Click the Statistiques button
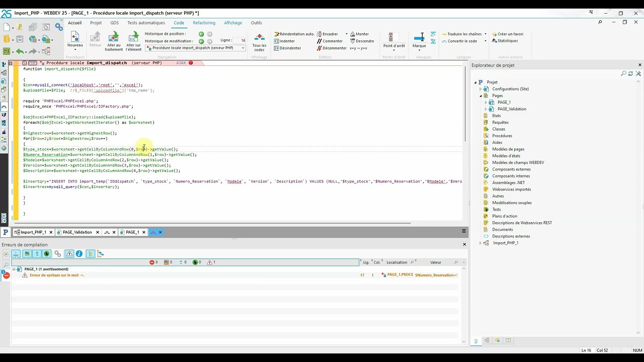644x362 pixels. point(505,41)
